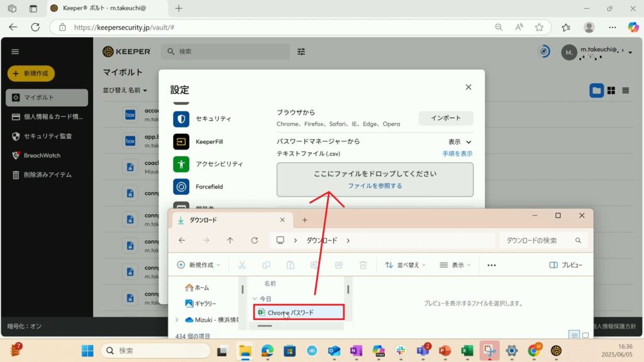Open the browser Read aloud icon

point(519,28)
